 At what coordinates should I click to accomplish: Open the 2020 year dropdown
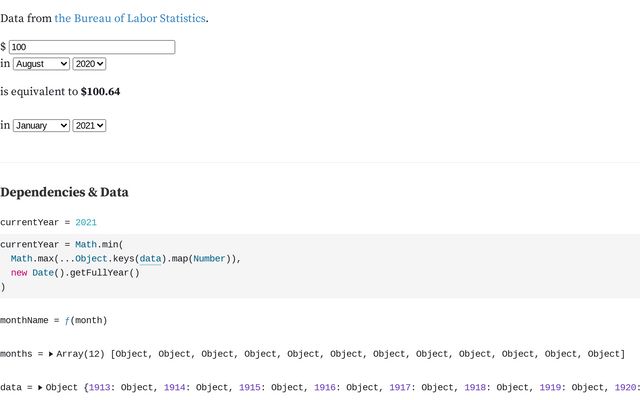[89, 64]
